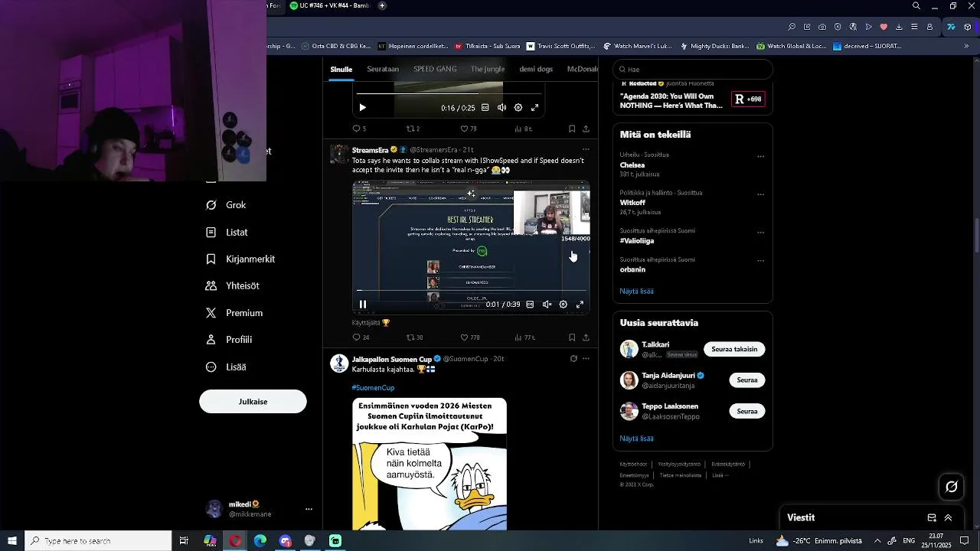Play the top video at 0:16

(362, 108)
